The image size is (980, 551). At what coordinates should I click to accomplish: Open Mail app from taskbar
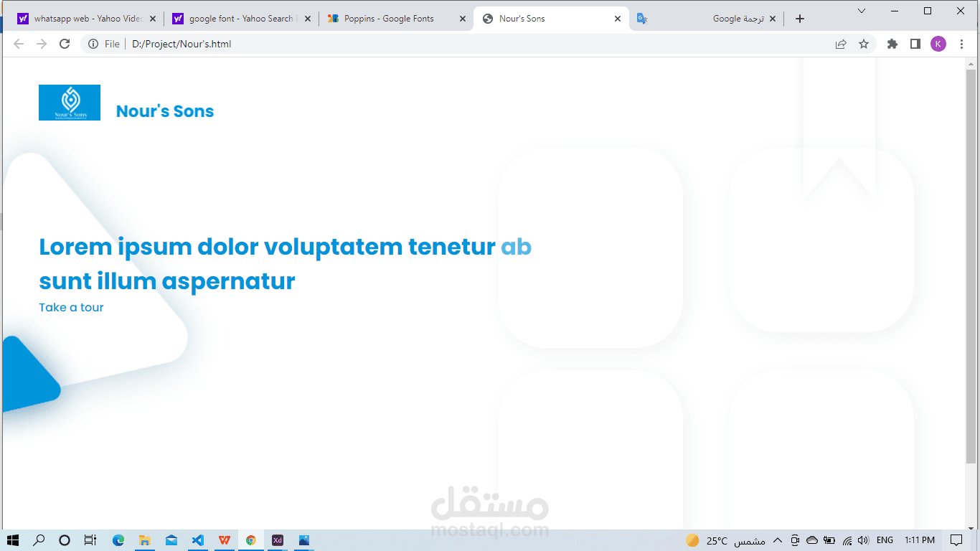point(171,540)
